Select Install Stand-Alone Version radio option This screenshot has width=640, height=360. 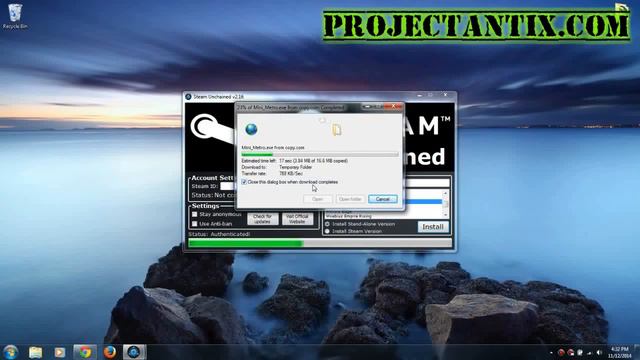click(327, 224)
